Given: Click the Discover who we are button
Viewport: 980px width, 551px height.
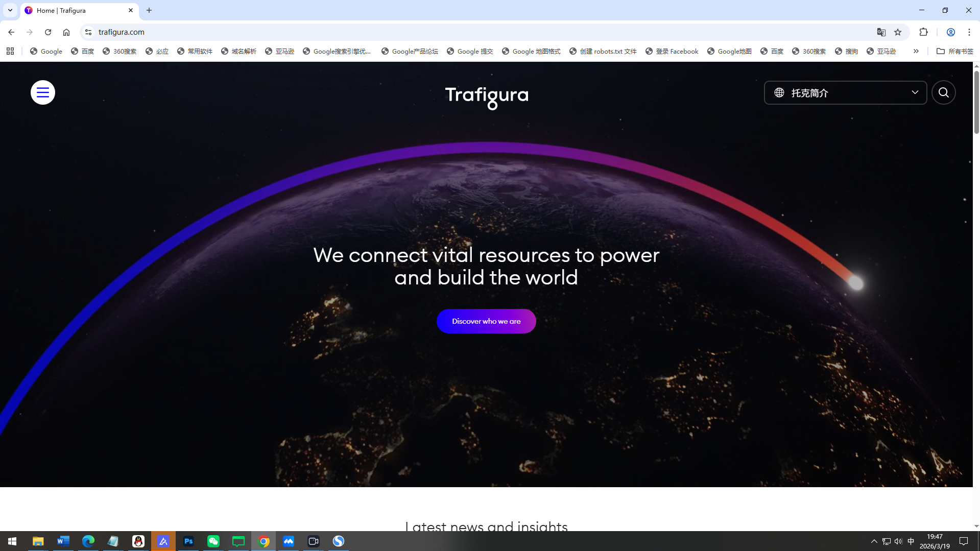Looking at the screenshot, I should 486,321.
